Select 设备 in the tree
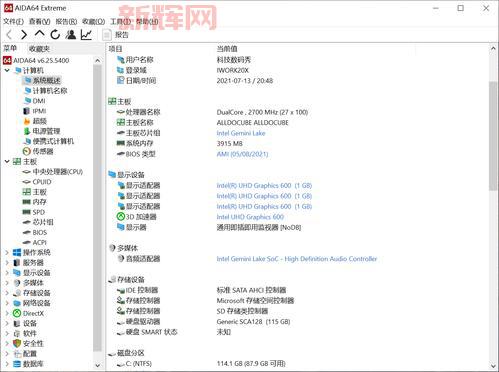This screenshot has width=499, height=372. pyautogui.click(x=30, y=323)
